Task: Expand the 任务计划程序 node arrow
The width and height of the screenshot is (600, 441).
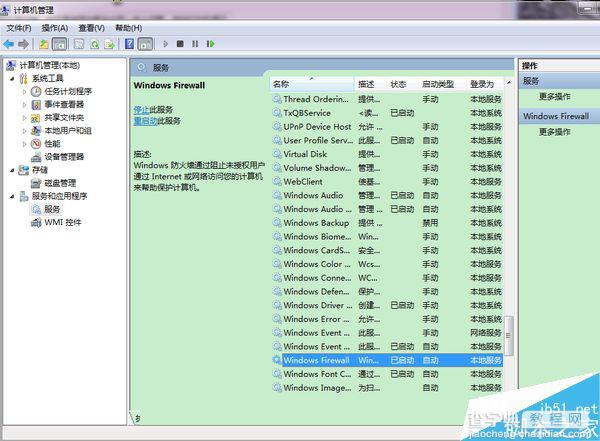Action: tap(24, 91)
